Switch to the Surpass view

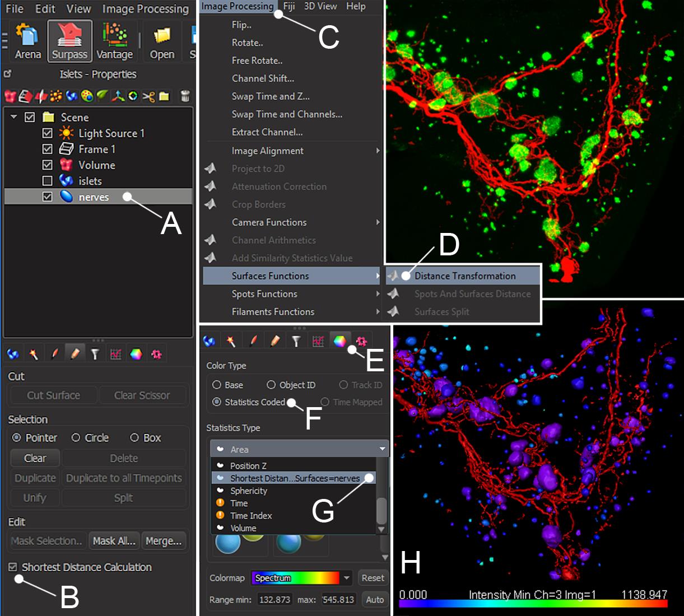pos(70,41)
